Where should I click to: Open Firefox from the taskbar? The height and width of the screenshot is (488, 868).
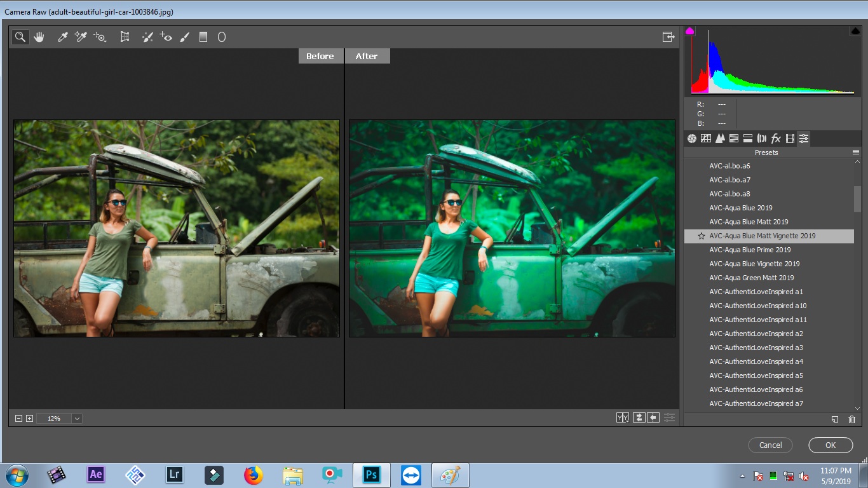pyautogui.click(x=254, y=475)
